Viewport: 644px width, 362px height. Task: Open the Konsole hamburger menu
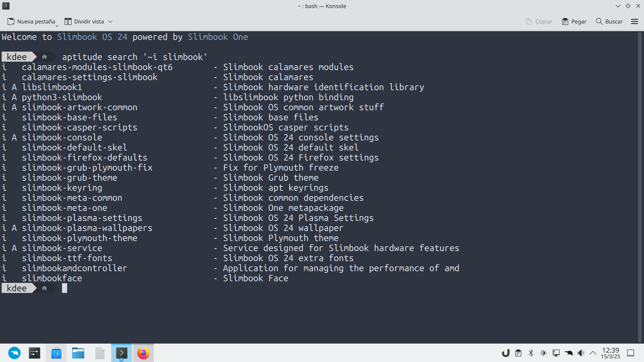point(634,21)
